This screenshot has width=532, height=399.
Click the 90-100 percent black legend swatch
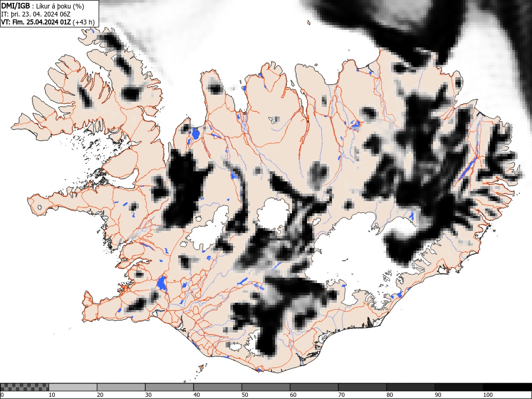[x=459, y=387]
